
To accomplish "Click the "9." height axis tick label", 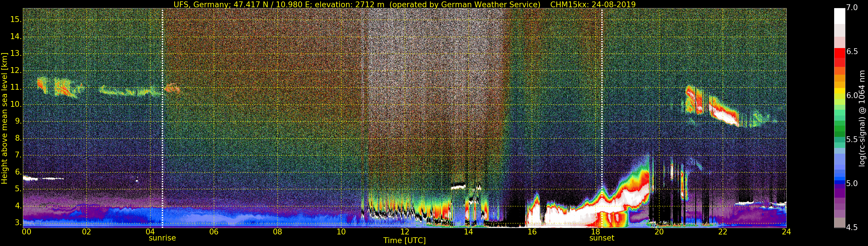I will [x=18, y=121].
